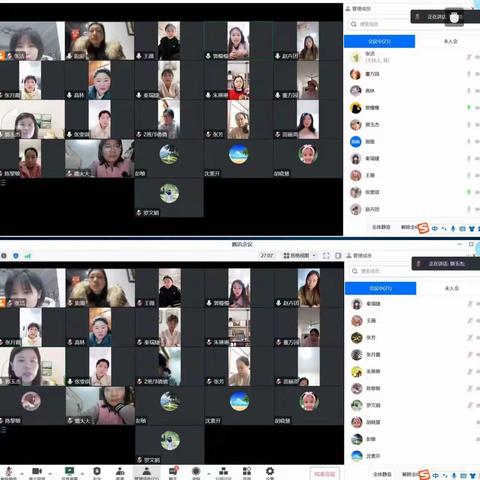The height and width of the screenshot is (480, 480).
Task: Select 张芳 row in lower member list
Action: click(412, 338)
